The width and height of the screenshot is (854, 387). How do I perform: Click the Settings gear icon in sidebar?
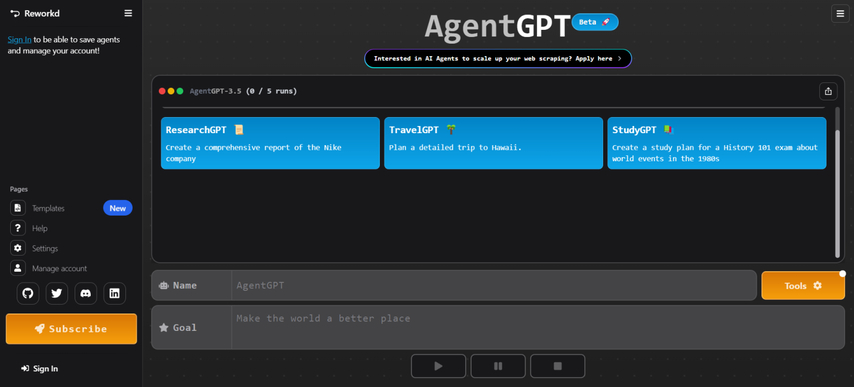[18, 248]
